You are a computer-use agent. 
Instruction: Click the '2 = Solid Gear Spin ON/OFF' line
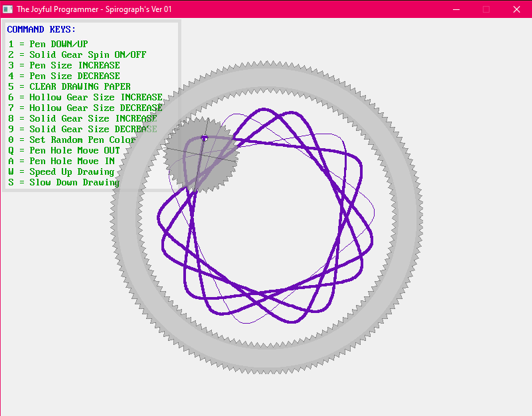[77, 54]
